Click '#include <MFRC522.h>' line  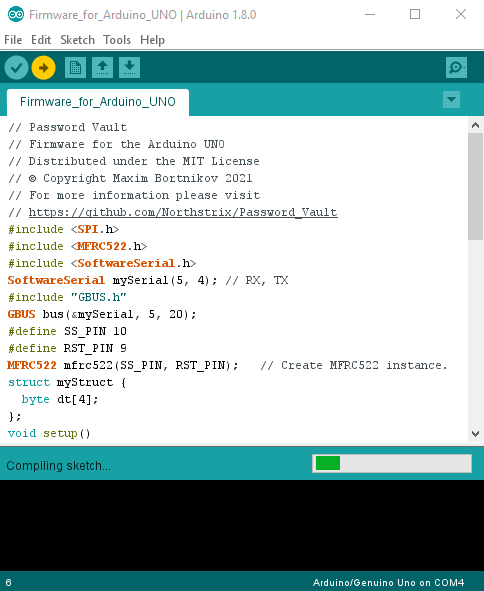(x=78, y=246)
